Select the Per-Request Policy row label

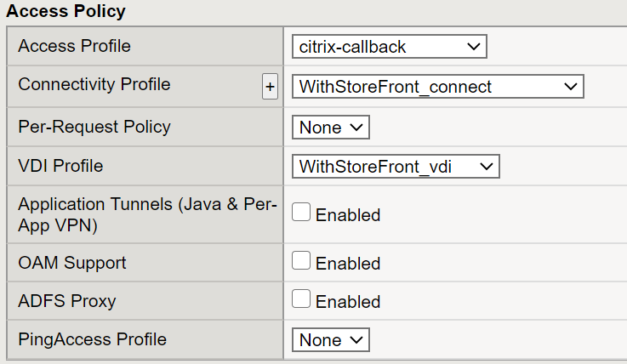pyautogui.click(x=94, y=128)
